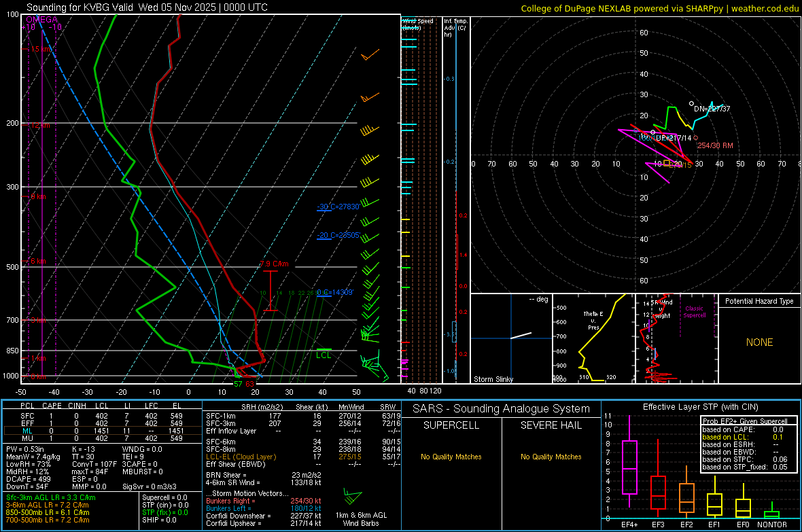Select the 9 km height marker
The height and width of the screenshot is (532, 802).
[x=38, y=196]
